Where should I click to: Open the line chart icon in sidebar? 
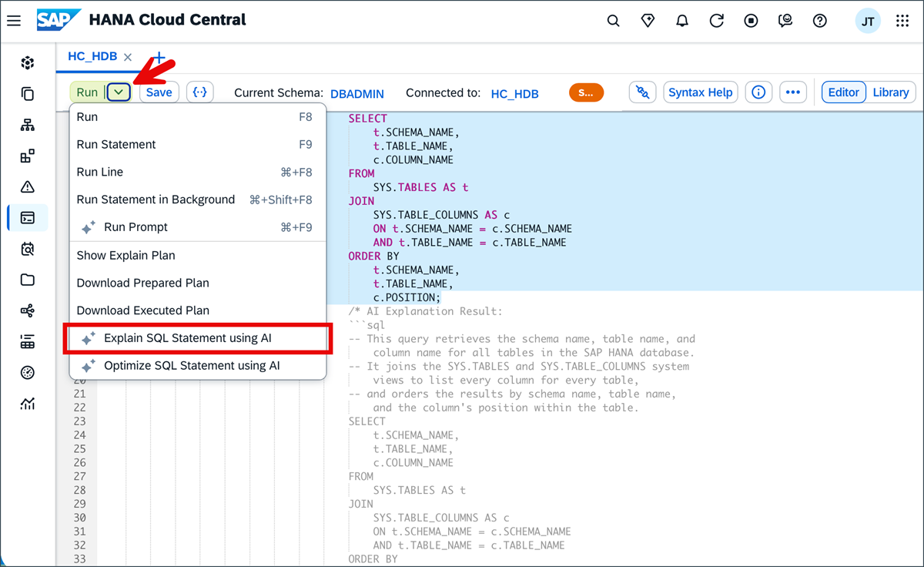point(28,404)
